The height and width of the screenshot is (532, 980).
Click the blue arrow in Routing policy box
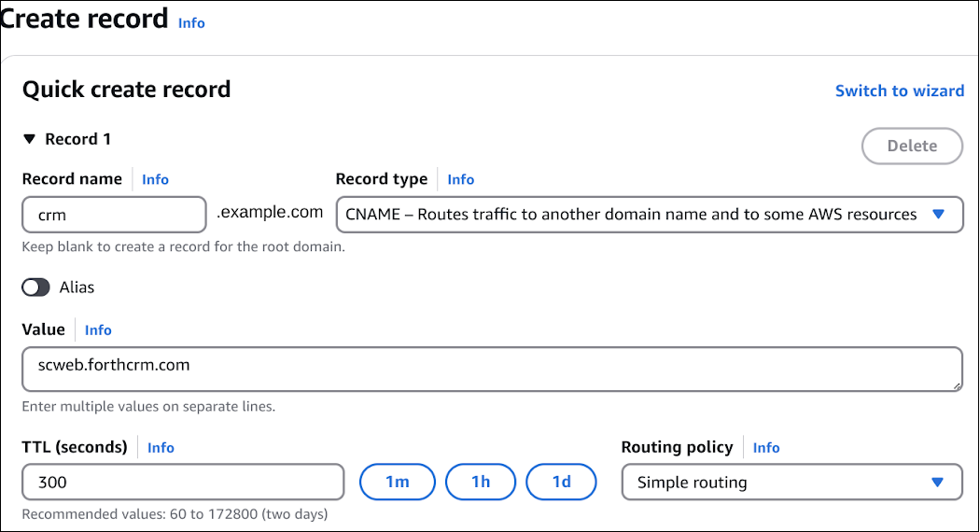coord(938,483)
